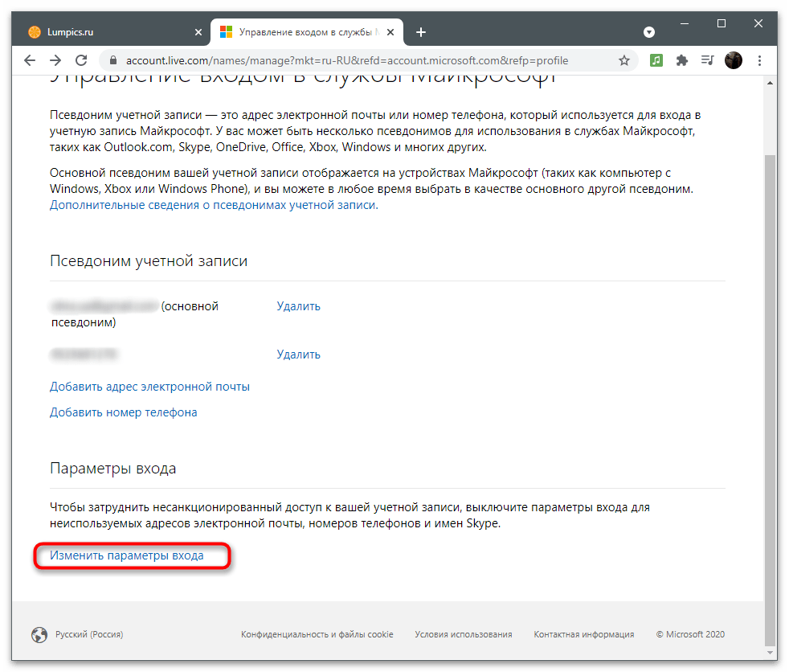This screenshot has width=789, height=672.
Task: Open a new browser tab
Action: point(421,32)
